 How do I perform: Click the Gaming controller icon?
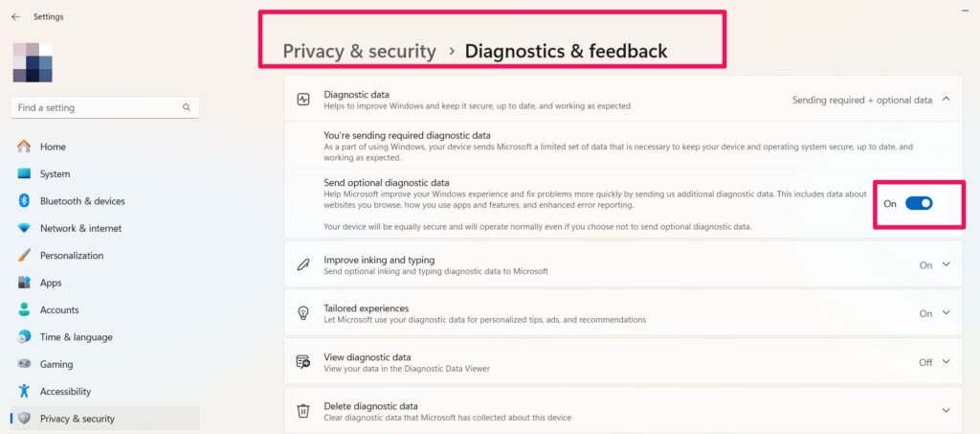24,364
